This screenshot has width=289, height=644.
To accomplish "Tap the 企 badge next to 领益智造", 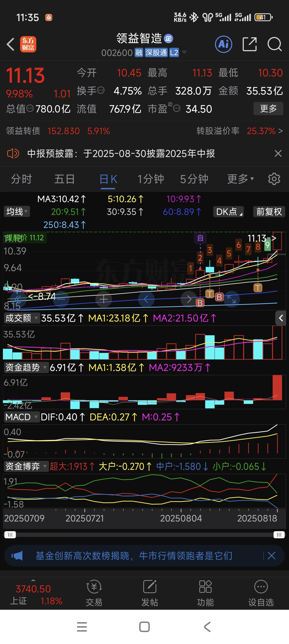I will tap(168, 39).
